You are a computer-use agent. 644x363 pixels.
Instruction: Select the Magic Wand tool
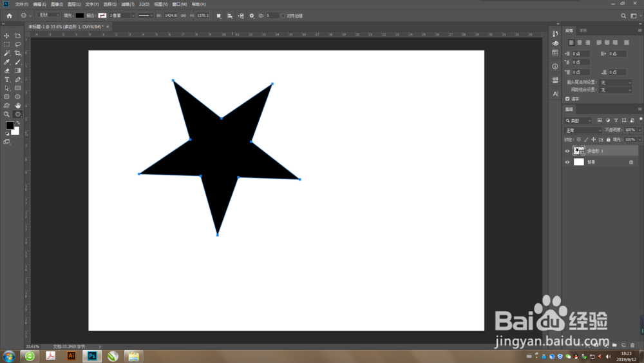(6, 53)
